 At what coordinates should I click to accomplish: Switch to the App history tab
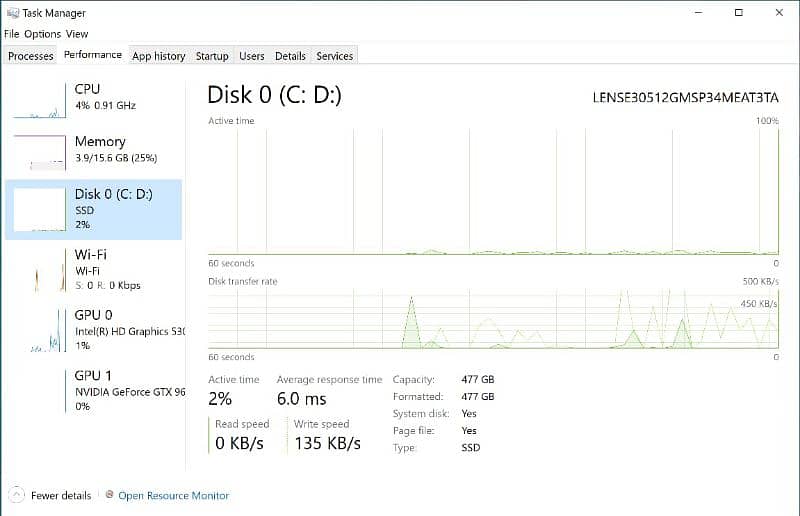point(158,56)
